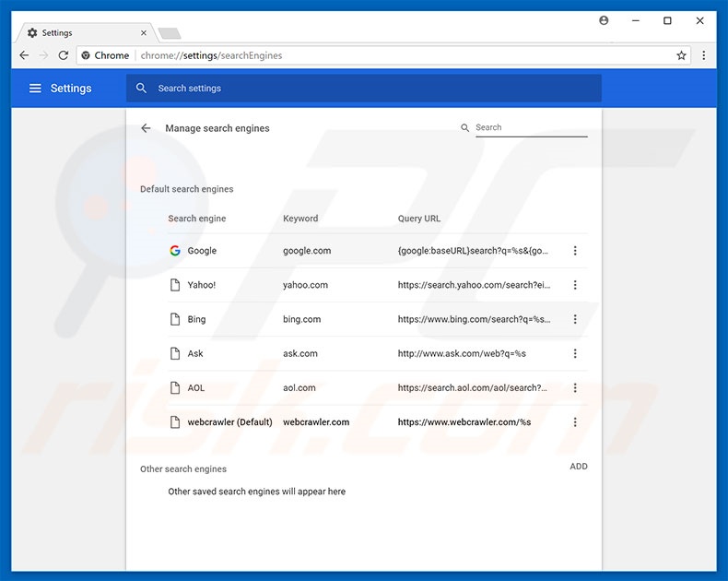Click the Bing page icon
The height and width of the screenshot is (581, 728).
[x=175, y=319]
